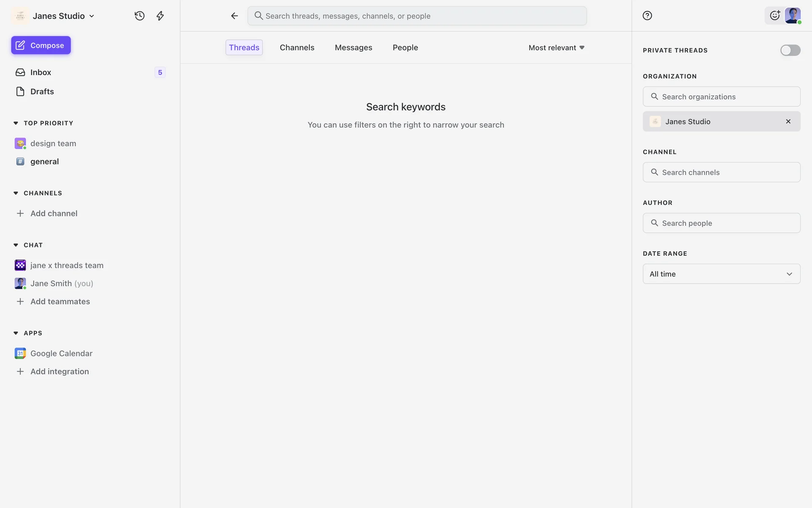Image resolution: width=812 pixels, height=508 pixels.
Task: Open the history clock icon
Action: pyautogui.click(x=140, y=16)
